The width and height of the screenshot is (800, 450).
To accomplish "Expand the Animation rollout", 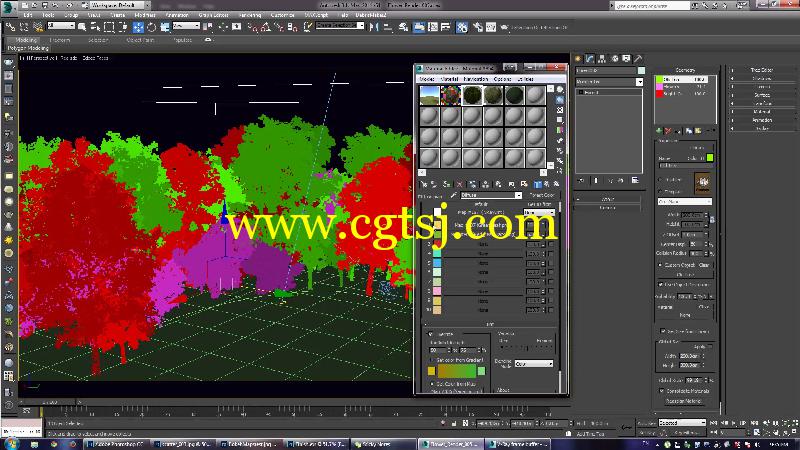I will point(761,120).
